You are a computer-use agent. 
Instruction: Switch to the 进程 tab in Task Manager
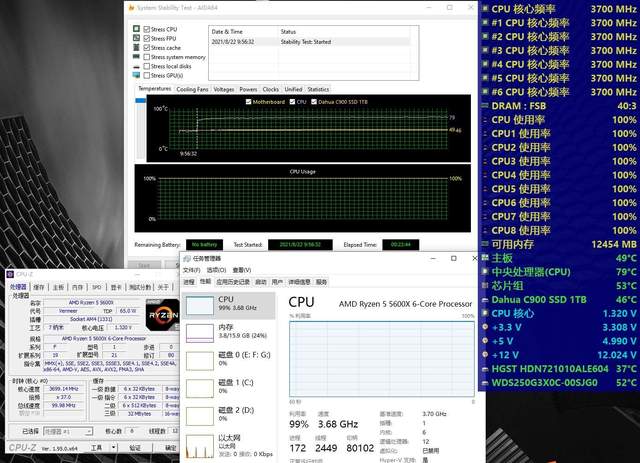[x=189, y=282]
